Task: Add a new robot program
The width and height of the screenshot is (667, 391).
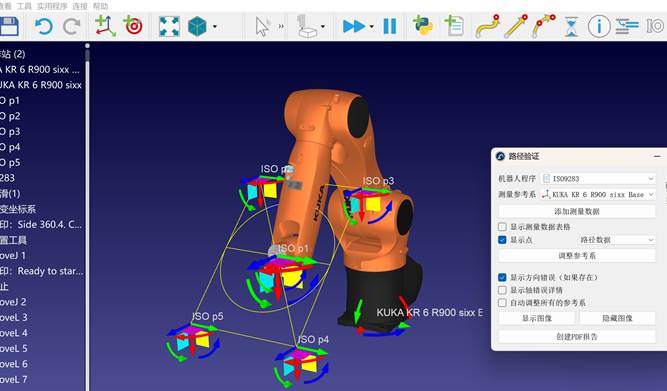Action: 454,26
